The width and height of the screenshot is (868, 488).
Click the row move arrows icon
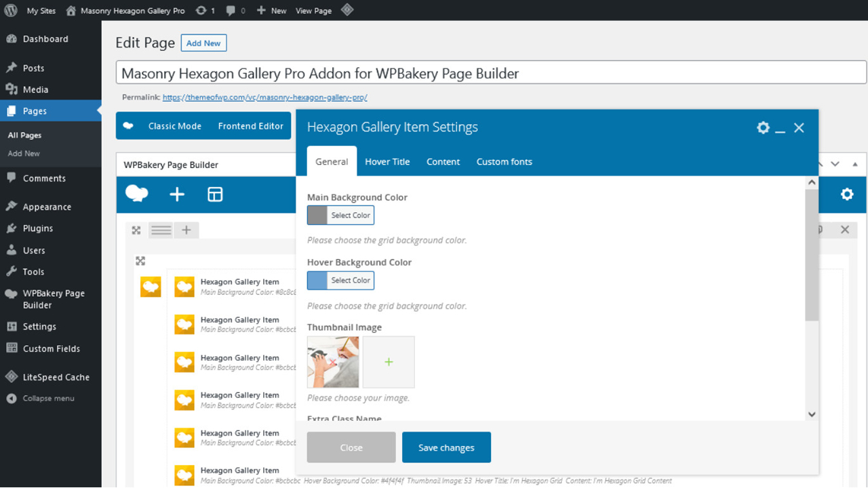[x=136, y=230]
